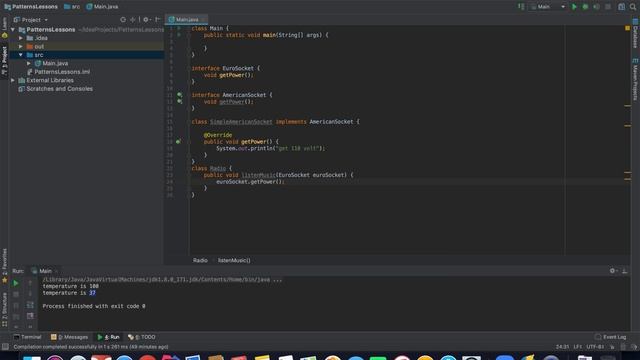Click the src breadcrumb in navigation bar
Viewport: 640px width, 360px height.
(x=72, y=7)
